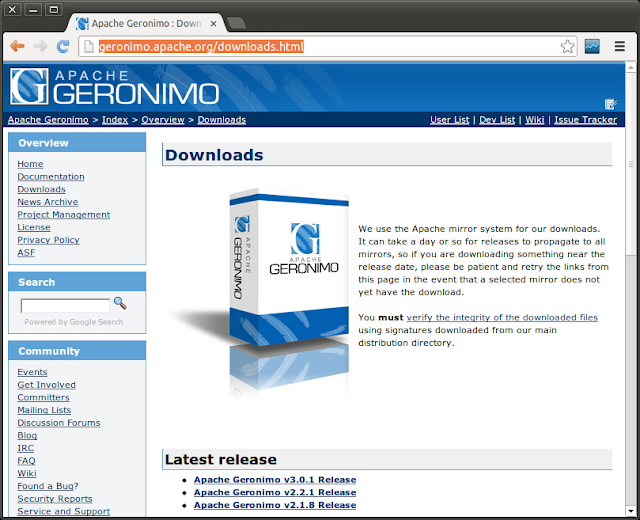
Task: Click the page document icon in address bar
Action: click(x=89, y=47)
